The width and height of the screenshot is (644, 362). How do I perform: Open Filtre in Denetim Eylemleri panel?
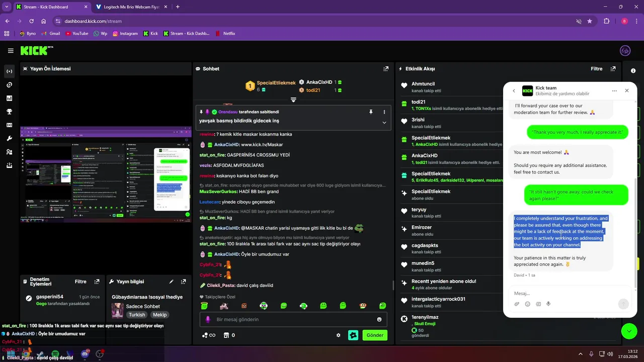tap(80, 282)
